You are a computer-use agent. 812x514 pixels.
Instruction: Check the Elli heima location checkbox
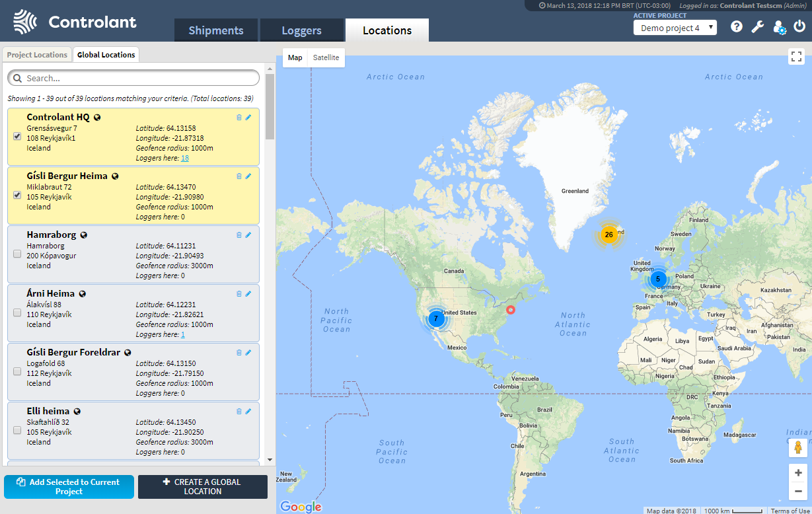[17, 430]
